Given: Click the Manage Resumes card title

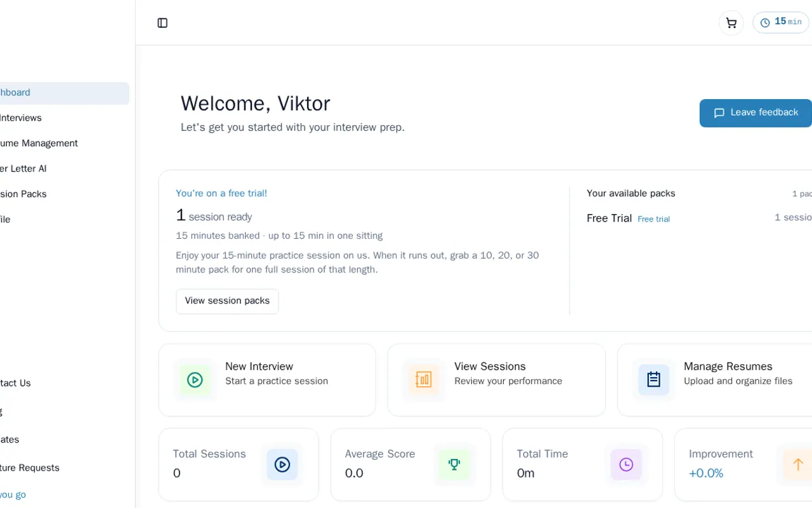Looking at the screenshot, I should [x=728, y=366].
